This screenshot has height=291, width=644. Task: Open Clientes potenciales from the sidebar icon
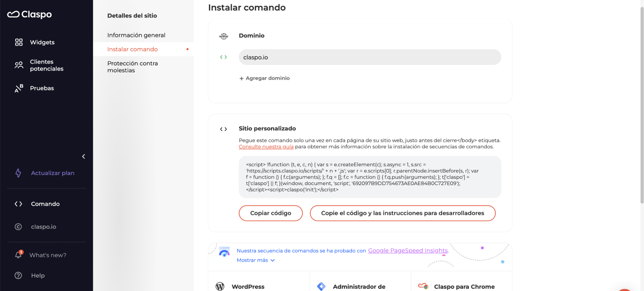[x=18, y=64]
